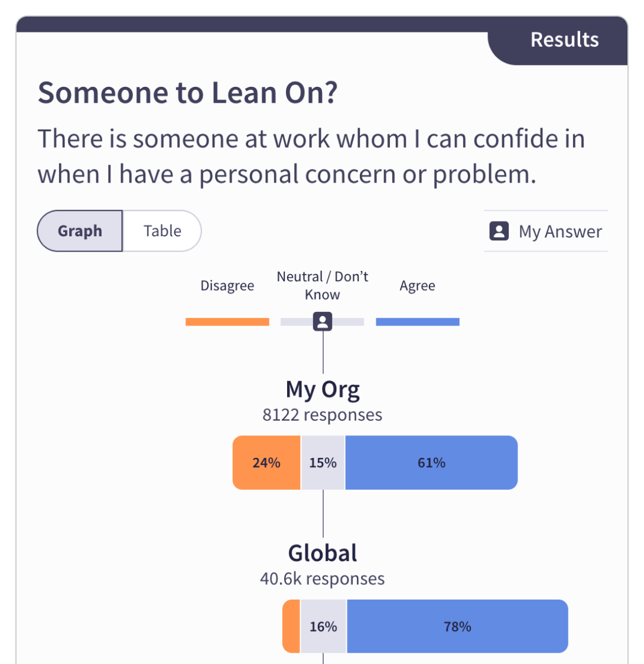Image resolution: width=644 pixels, height=664 pixels.
Task: Click the Disagree legend label
Action: [227, 285]
